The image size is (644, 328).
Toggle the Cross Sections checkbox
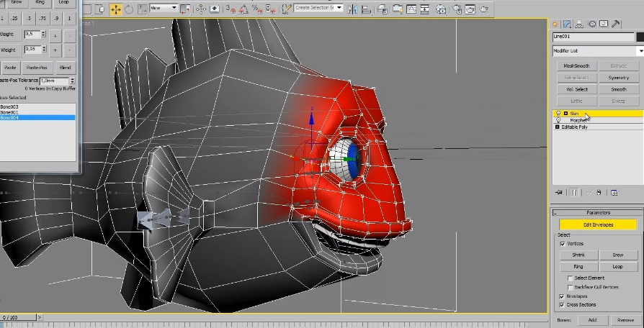[563, 305]
